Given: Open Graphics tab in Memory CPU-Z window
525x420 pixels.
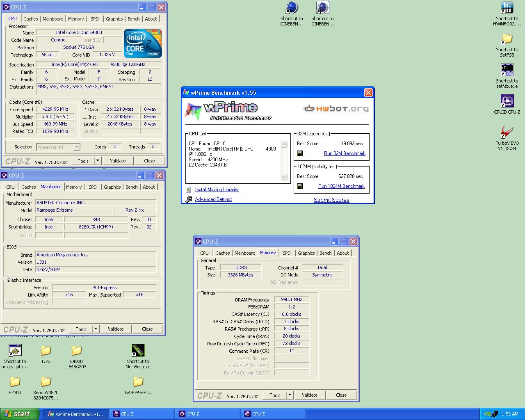Looking at the screenshot, I should point(306,253).
